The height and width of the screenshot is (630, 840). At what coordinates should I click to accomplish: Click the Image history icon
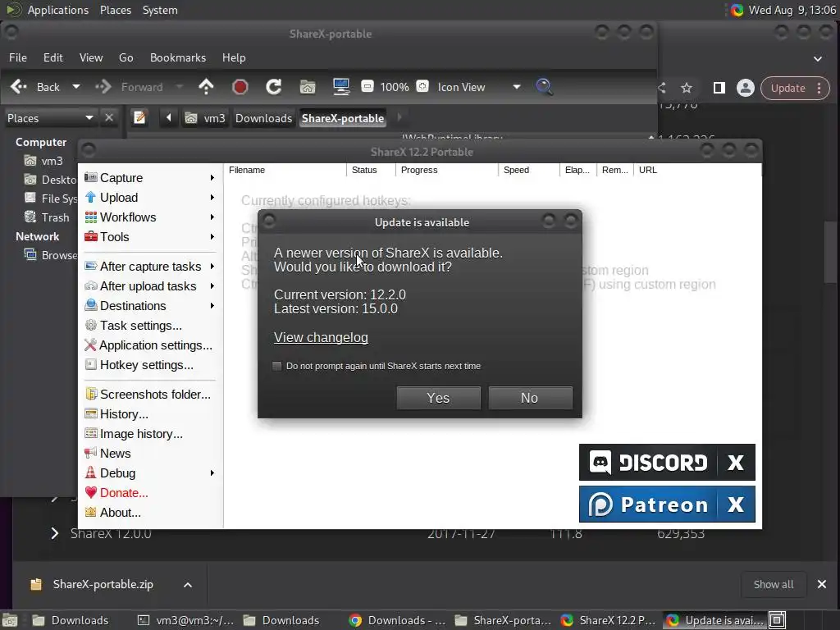91,433
